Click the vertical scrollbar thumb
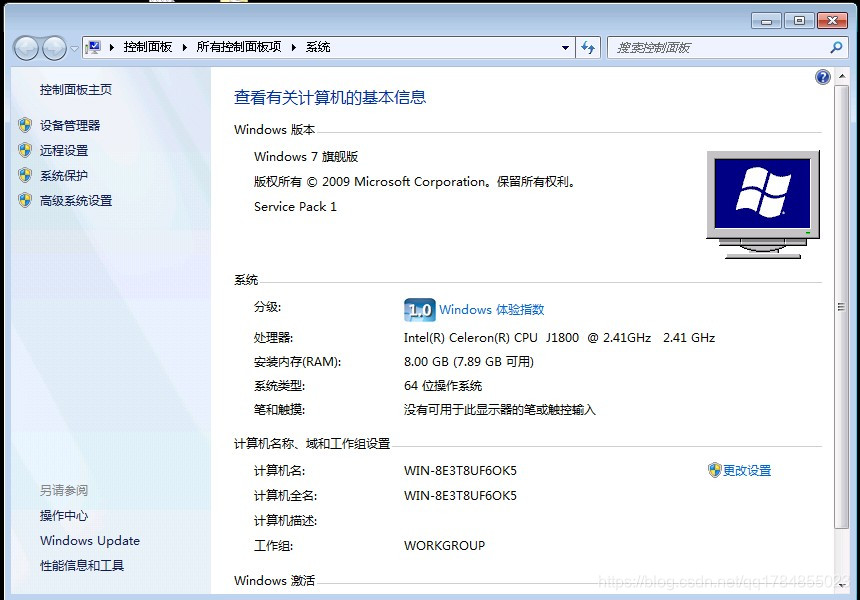The image size is (860, 600). (841, 307)
